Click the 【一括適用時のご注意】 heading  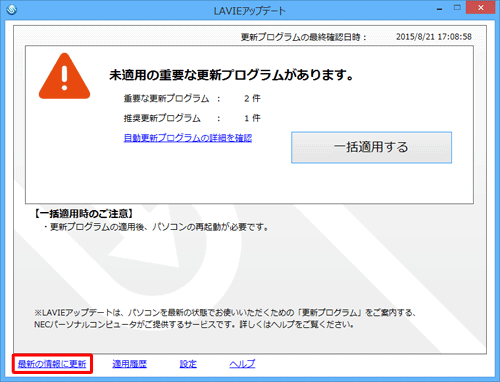[x=84, y=214]
